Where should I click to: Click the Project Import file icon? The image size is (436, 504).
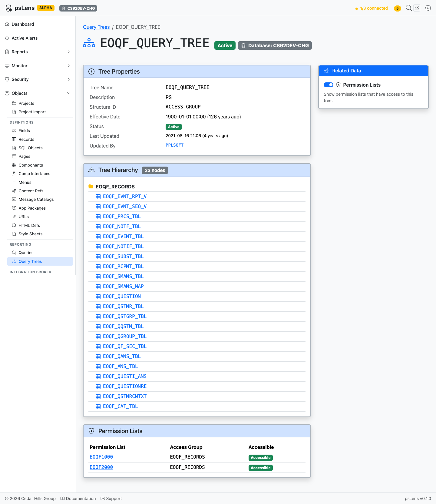pyautogui.click(x=14, y=112)
